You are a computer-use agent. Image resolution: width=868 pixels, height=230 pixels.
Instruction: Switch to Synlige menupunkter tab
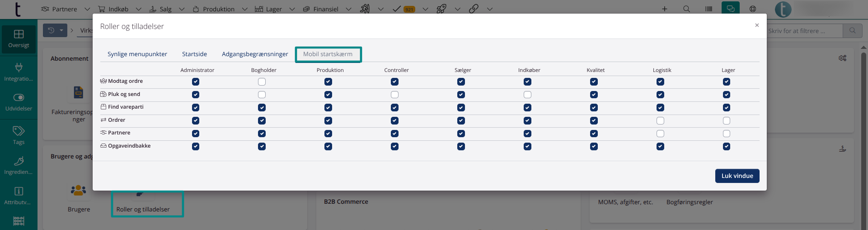click(x=137, y=54)
